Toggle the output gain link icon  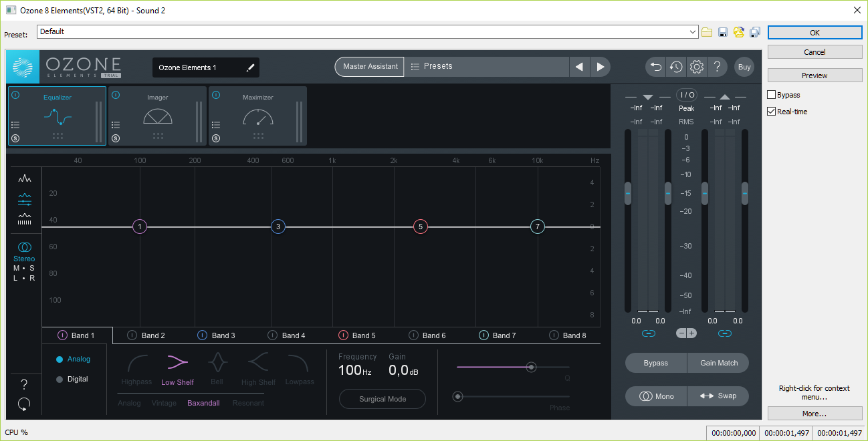(725, 333)
